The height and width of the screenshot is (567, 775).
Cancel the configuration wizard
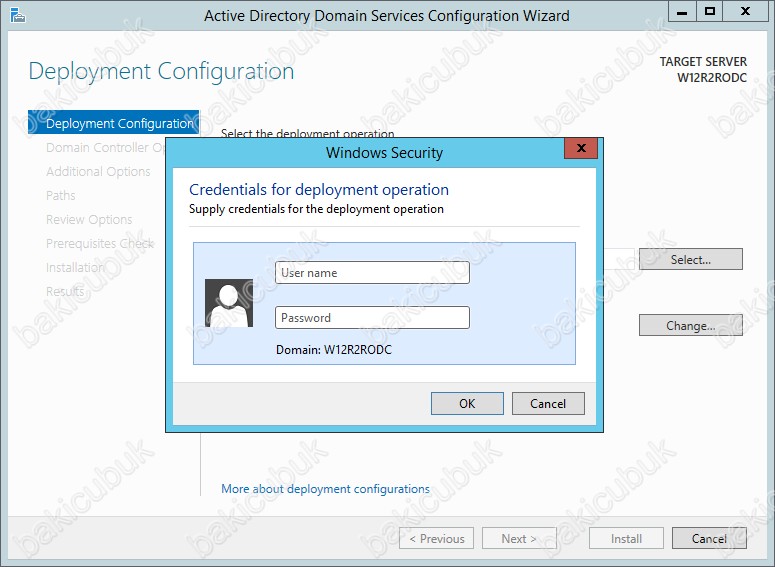[x=709, y=538]
